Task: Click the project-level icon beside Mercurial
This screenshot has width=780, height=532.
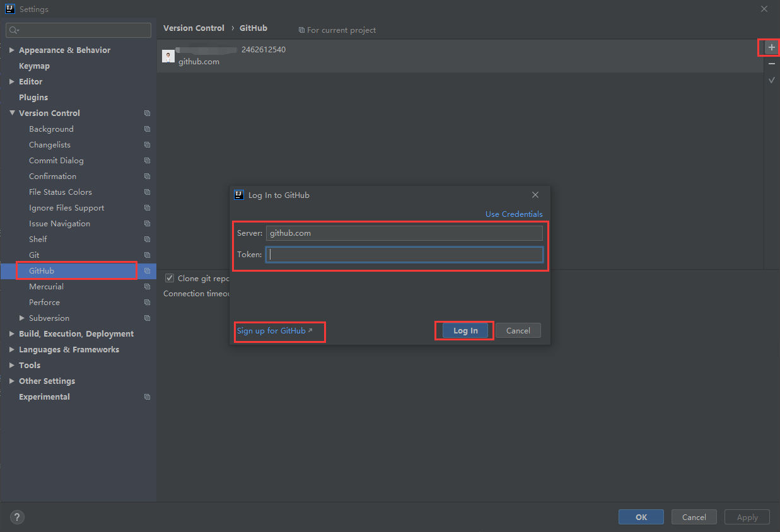Action: coord(147,287)
